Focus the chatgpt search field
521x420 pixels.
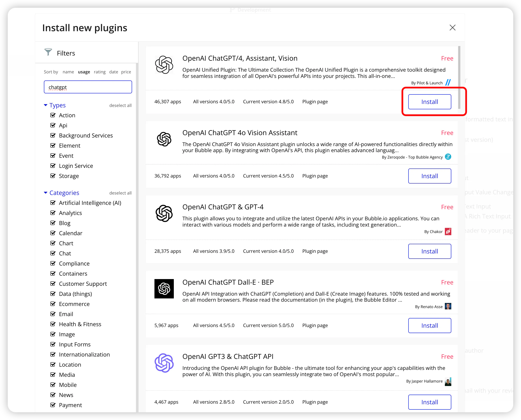pos(88,87)
